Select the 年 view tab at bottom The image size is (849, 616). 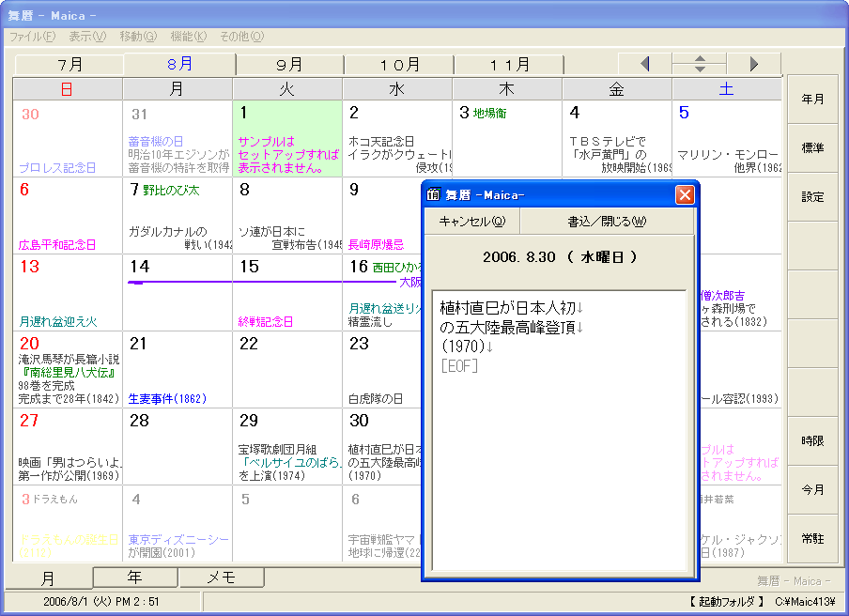[135, 577]
